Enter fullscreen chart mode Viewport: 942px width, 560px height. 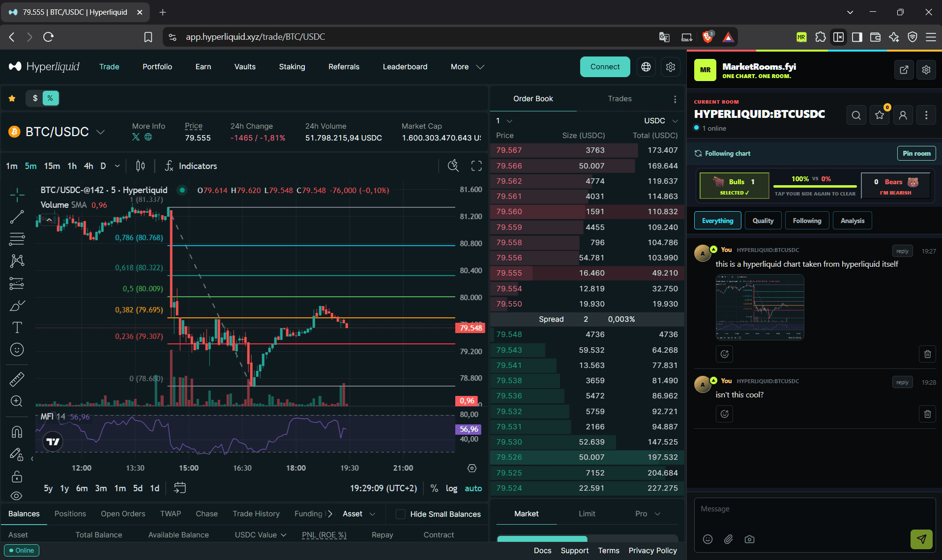pyautogui.click(x=476, y=166)
